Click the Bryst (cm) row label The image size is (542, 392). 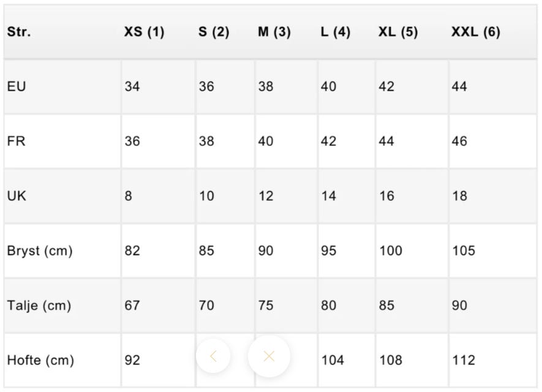(40, 251)
